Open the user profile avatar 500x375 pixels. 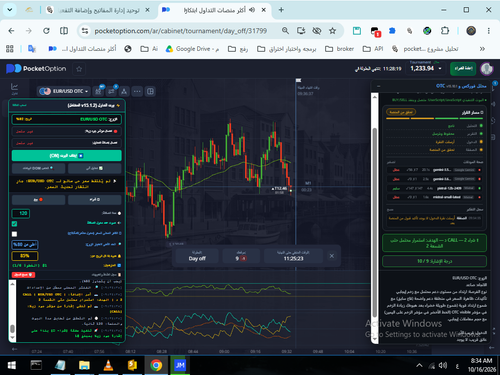click(487, 69)
